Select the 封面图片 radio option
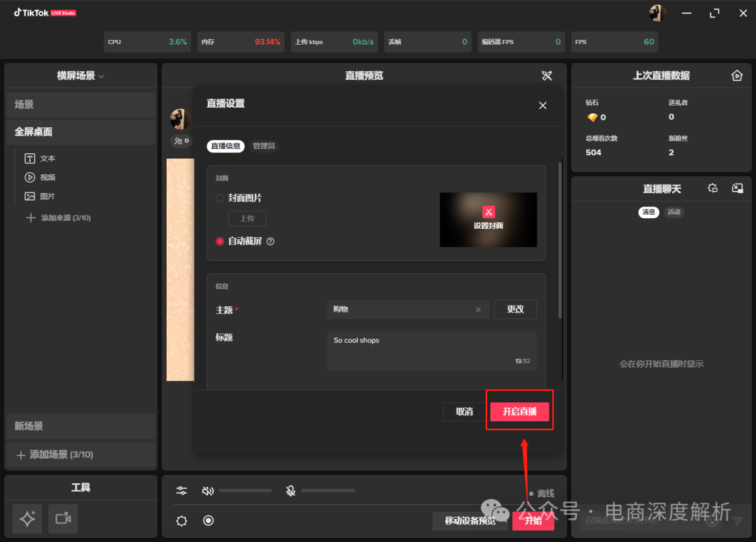This screenshot has width=756, height=542. click(x=220, y=199)
